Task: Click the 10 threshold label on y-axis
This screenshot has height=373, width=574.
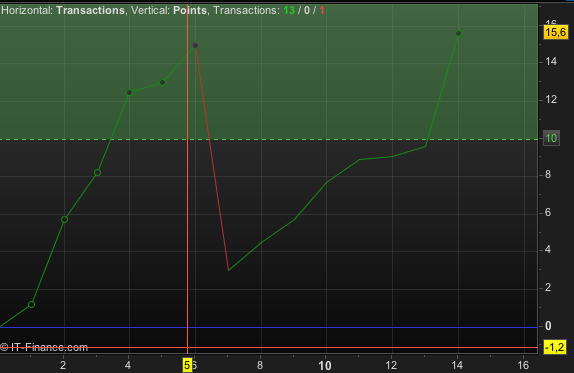Action: pos(551,138)
